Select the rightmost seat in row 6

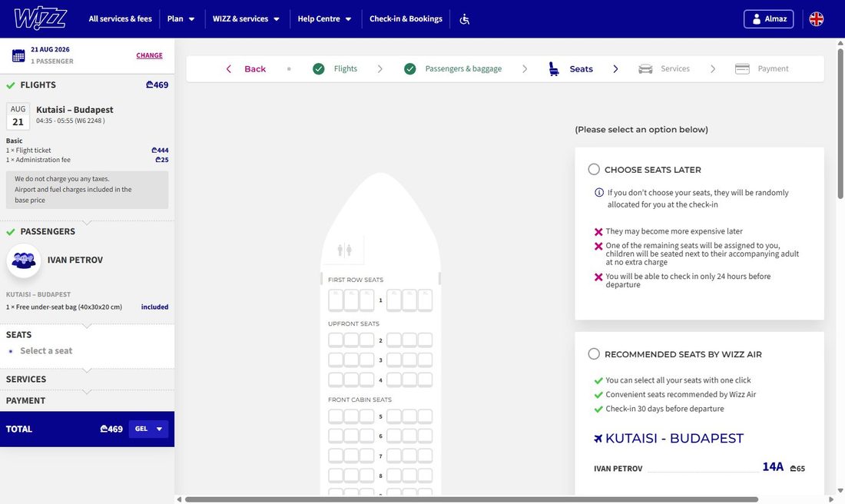426,436
